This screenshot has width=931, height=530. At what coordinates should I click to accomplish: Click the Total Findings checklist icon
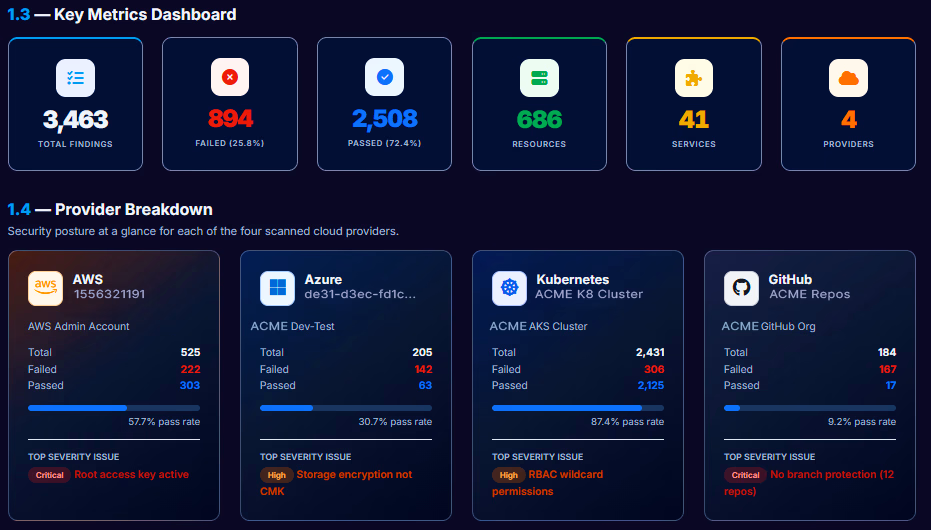click(75, 78)
